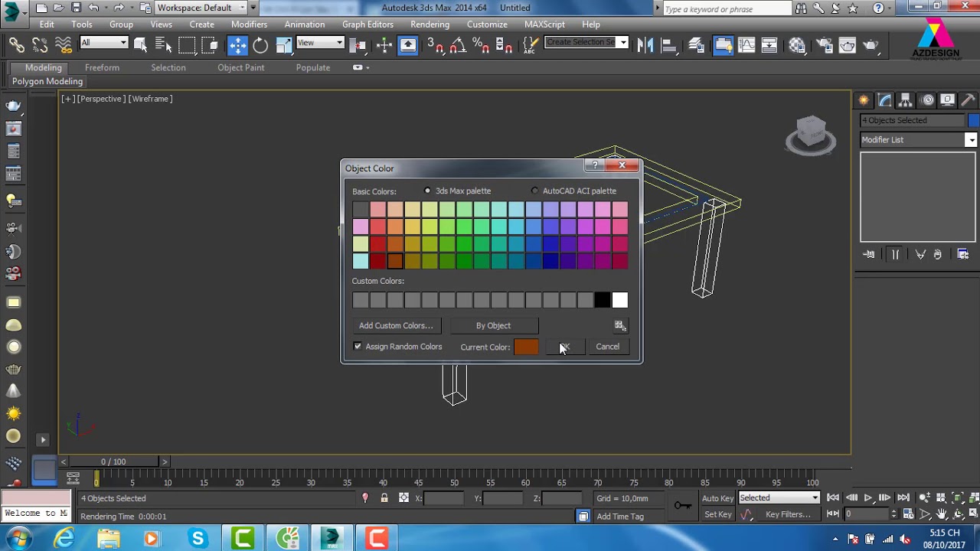This screenshot has width=980, height=551.
Task: Uncheck Assign Random Colors checkbox
Action: point(358,347)
